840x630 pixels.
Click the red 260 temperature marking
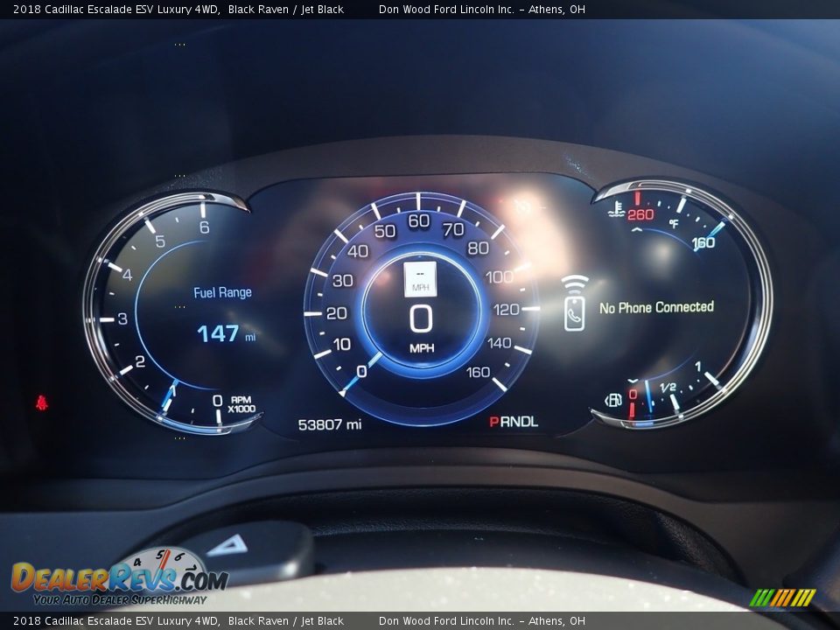[640, 214]
